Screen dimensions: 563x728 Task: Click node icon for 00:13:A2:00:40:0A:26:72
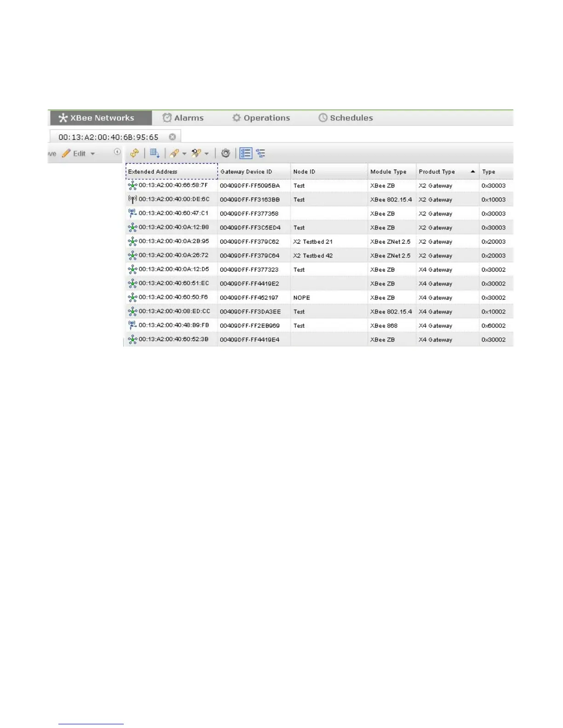(132, 255)
